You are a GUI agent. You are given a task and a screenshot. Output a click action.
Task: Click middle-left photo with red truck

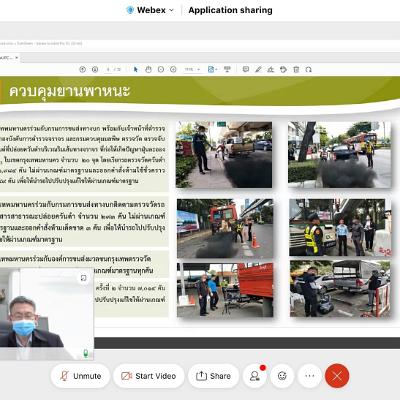point(225,228)
